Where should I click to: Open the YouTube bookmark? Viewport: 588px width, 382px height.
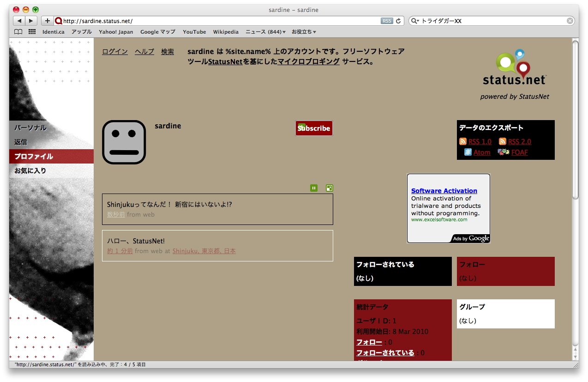point(194,32)
